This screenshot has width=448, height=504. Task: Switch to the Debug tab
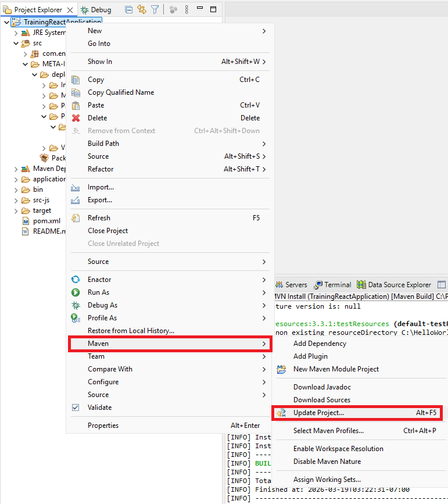pyautogui.click(x=95, y=9)
